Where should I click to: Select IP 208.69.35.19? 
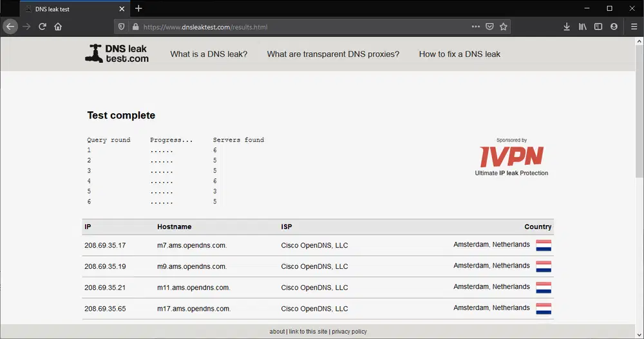point(105,266)
